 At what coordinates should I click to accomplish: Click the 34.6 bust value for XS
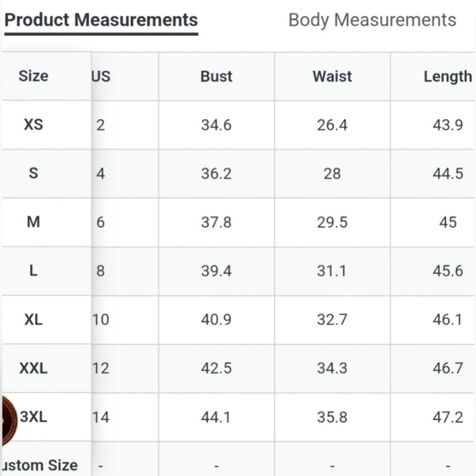point(216,125)
